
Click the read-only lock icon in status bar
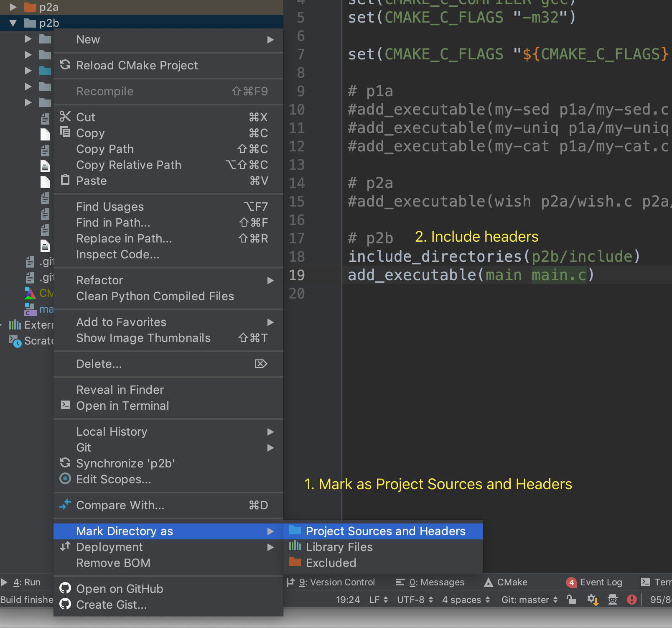(571, 600)
